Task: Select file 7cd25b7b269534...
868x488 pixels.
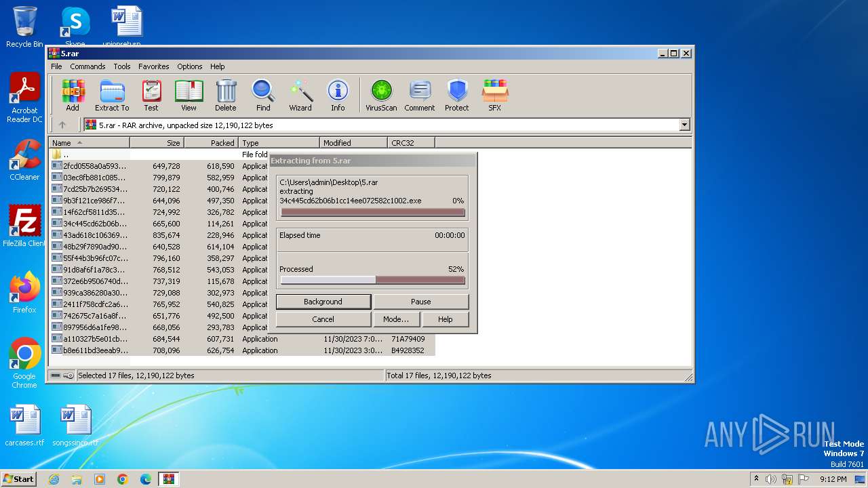Action: [159, 189]
